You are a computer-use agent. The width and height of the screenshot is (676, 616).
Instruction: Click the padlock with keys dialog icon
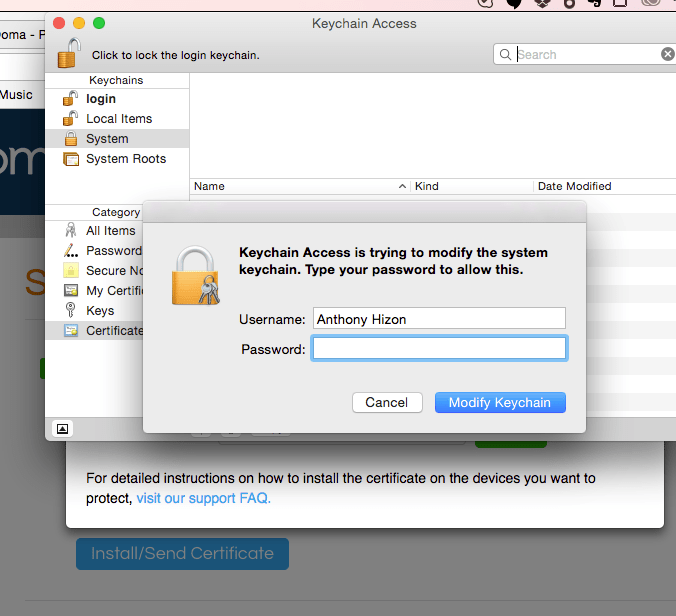195,275
